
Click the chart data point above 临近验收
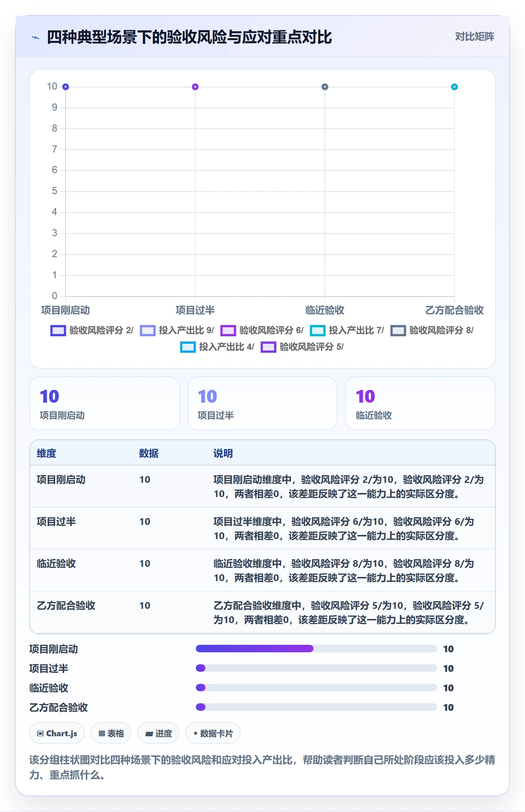pyautogui.click(x=325, y=87)
